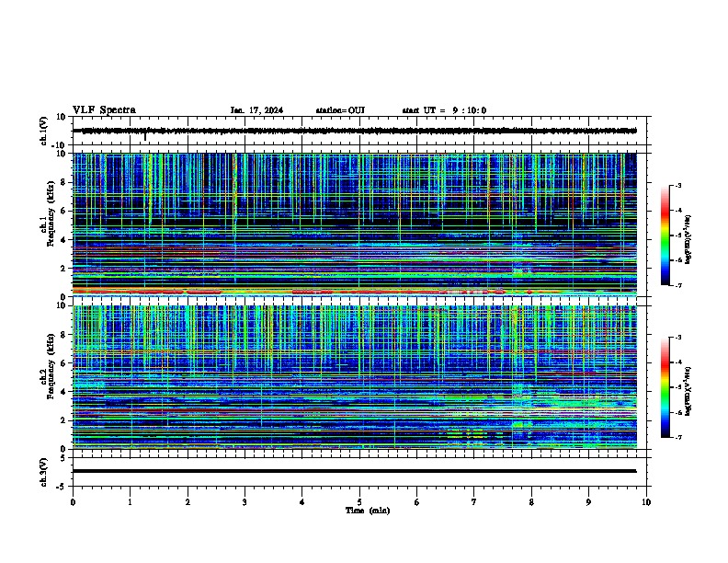Click the "6" minute tick label
This screenshot has width=728, height=563.
417,502
